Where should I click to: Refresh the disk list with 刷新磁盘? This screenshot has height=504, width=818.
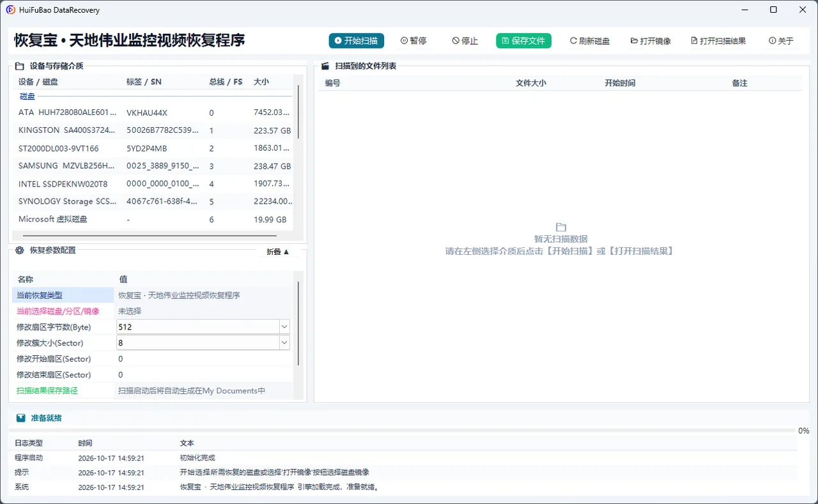590,41
